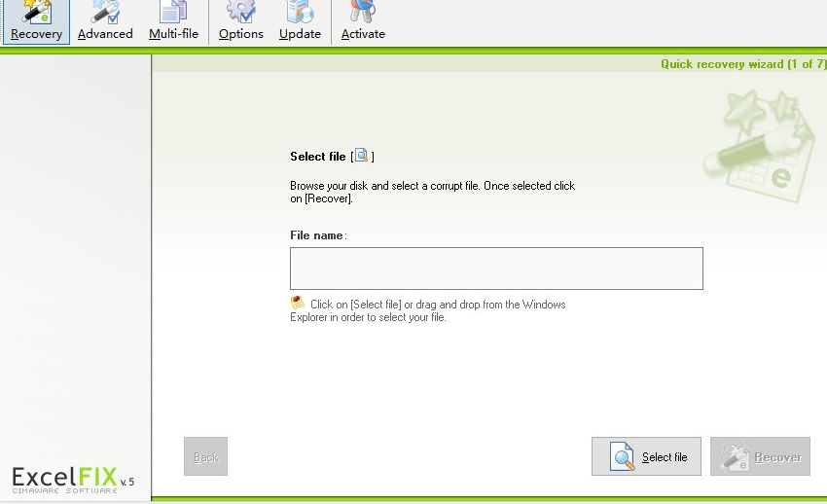Viewport: 827px width, 504px height.
Task: Open the Activate license dialog
Action: [363, 22]
